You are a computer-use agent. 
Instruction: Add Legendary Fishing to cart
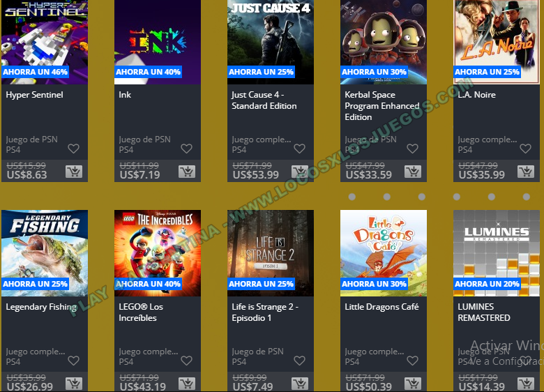coord(74,384)
